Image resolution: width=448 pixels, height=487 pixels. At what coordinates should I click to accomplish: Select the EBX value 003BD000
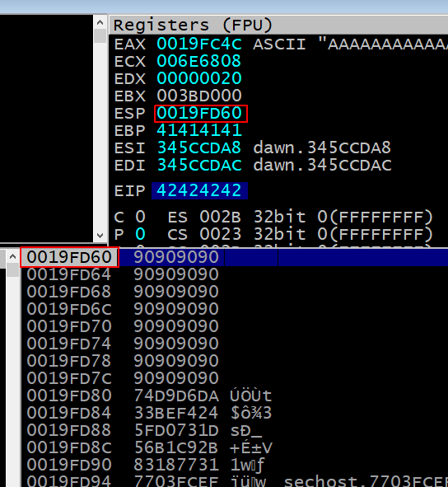pyautogui.click(x=199, y=96)
